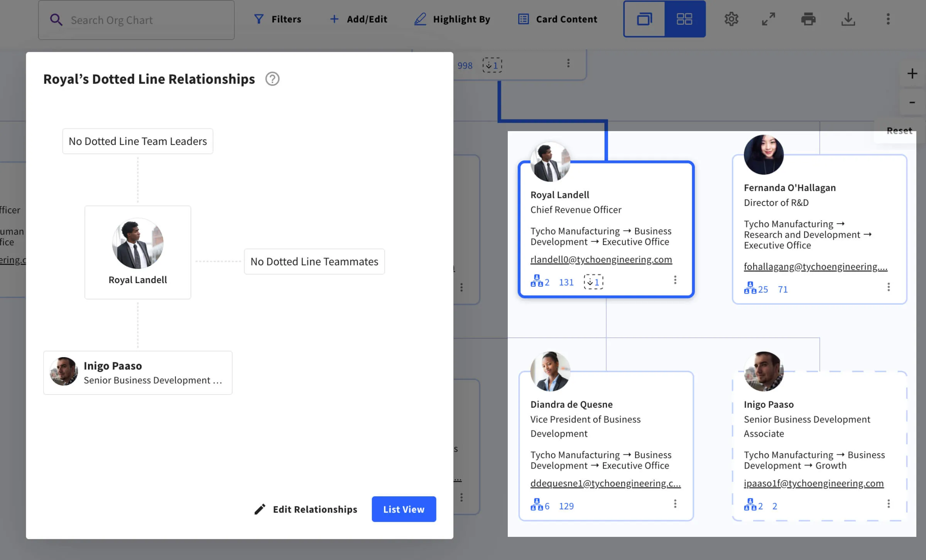Switch to grid view toggle
The width and height of the screenshot is (926, 560).
(685, 19)
